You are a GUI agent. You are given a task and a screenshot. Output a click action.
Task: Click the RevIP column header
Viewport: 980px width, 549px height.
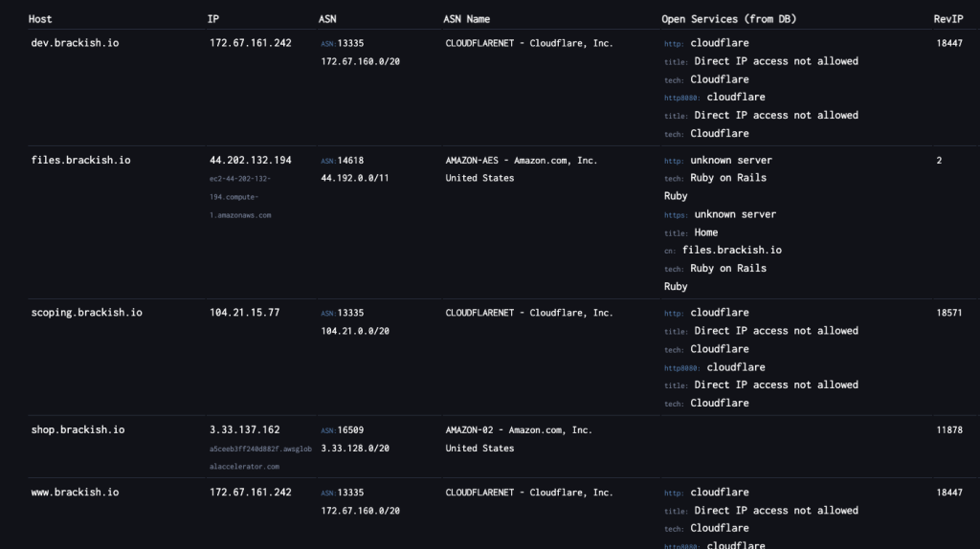coord(949,19)
